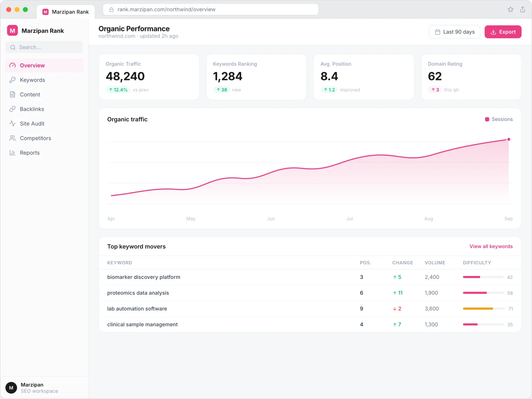Select the Marzipan Rank browser tab
This screenshot has width=532, height=399.
[x=66, y=12]
